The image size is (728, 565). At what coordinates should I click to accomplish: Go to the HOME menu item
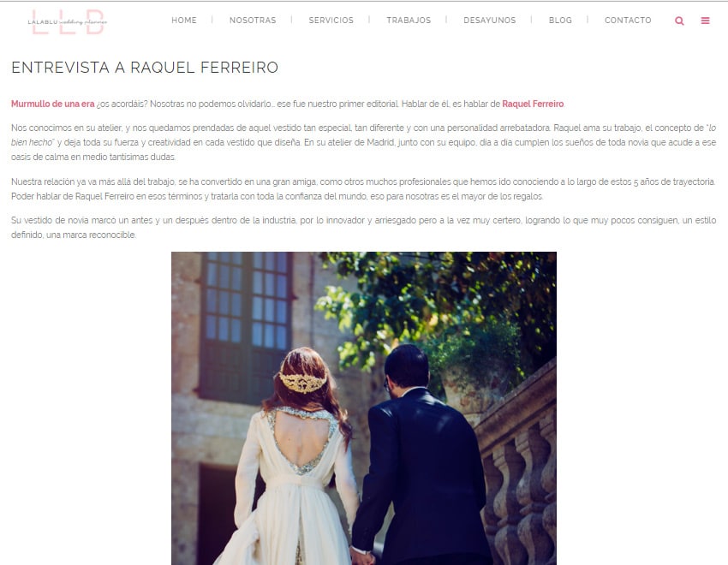coord(184,20)
